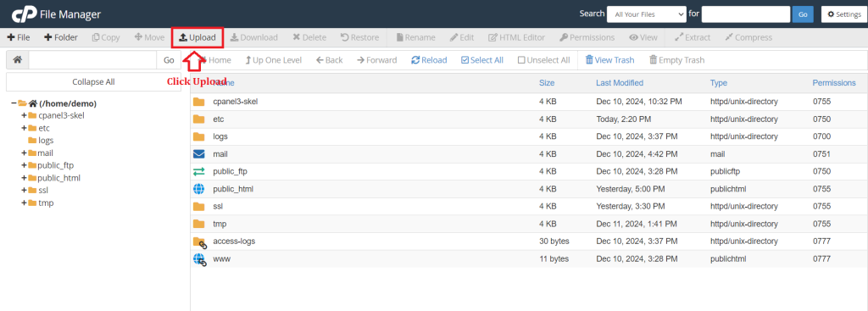The image size is (868, 311).
Task: Expand the ssl tree node
Action: (x=24, y=191)
